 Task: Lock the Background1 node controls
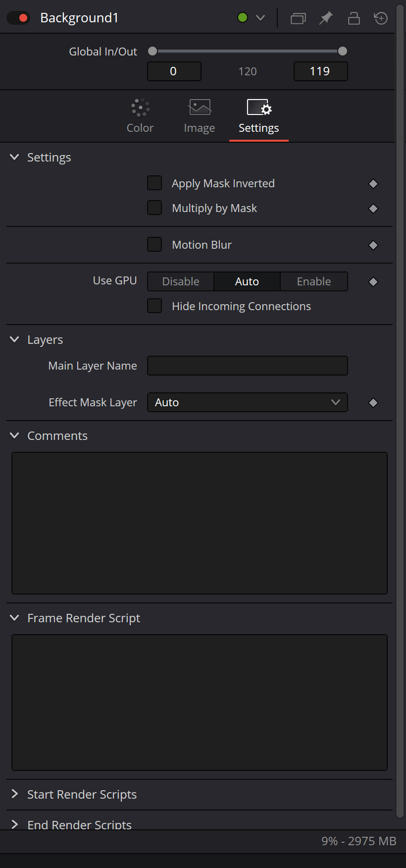(354, 18)
